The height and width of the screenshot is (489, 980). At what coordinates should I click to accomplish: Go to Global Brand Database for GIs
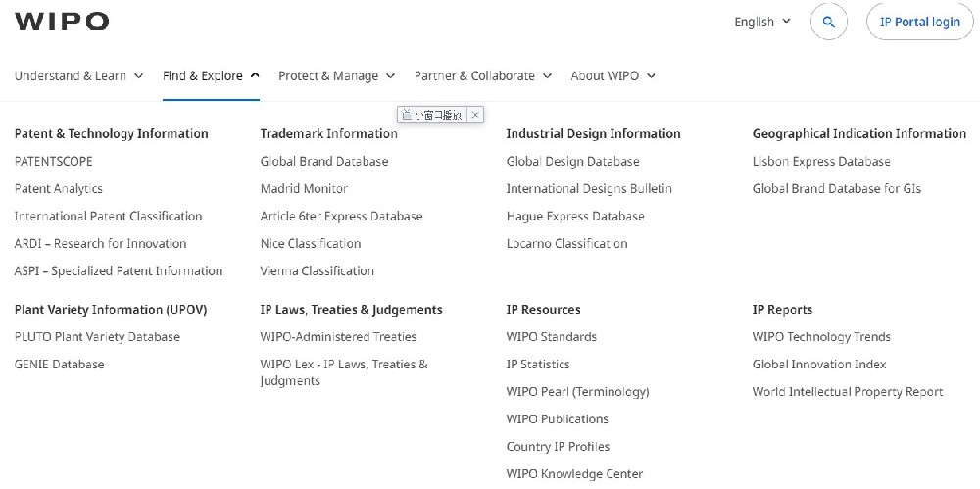837,189
